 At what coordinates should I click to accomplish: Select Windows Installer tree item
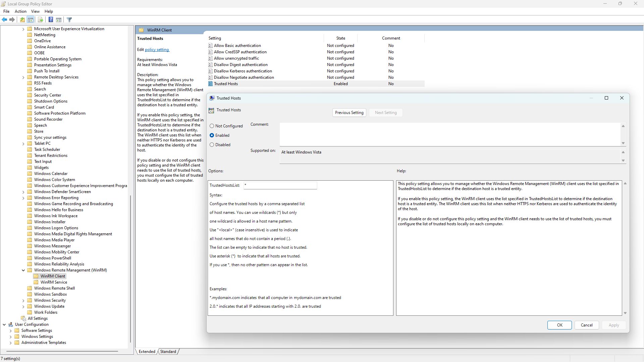[50, 222]
